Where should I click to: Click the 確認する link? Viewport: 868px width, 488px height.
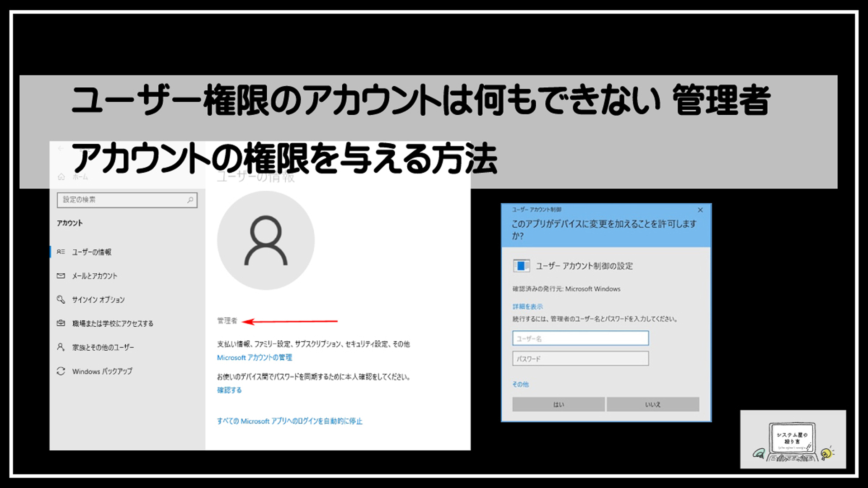[229, 390]
